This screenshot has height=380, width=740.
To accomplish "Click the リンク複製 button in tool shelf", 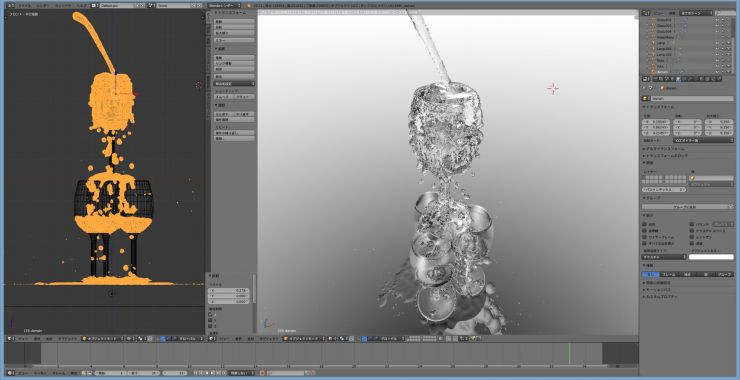I will 235,63.
